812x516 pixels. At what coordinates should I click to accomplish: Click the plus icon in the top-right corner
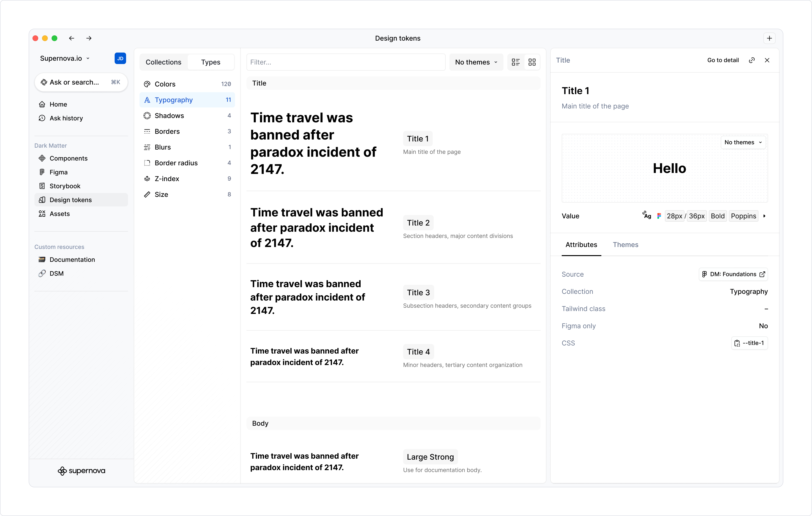[x=769, y=38]
